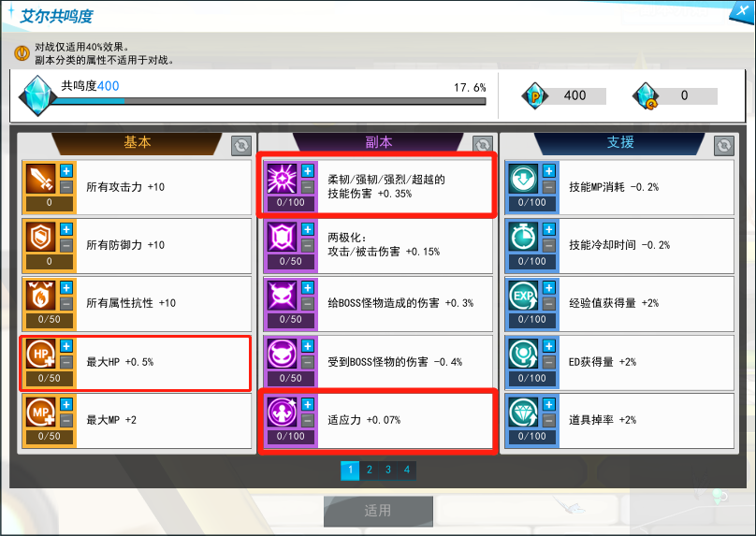Reset the 基本 column with refresh icon

pyautogui.click(x=241, y=146)
